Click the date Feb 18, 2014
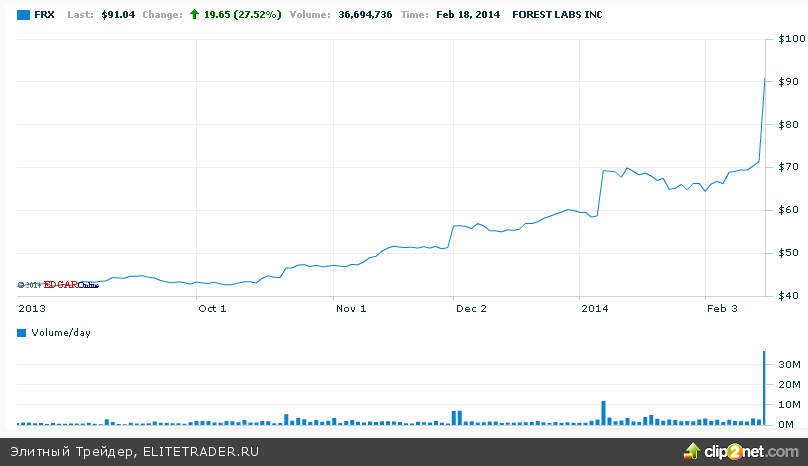Viewport: 808px width, 466px height. pos(468,15)
